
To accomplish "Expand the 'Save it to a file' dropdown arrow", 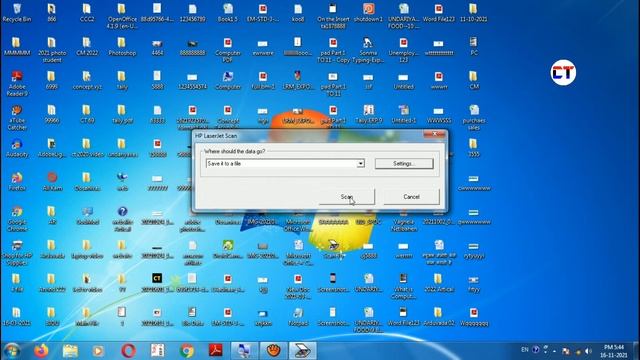I will point(360,164).
